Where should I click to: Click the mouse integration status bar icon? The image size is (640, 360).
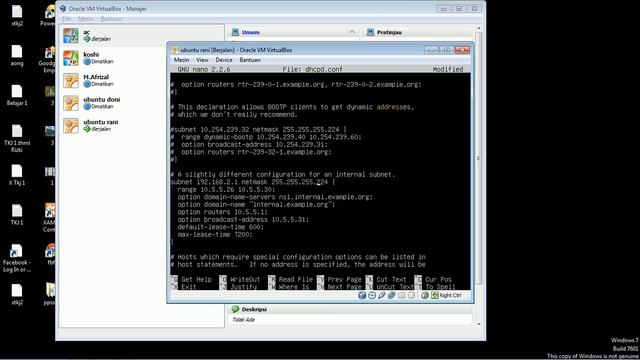[x=424, y=295]
